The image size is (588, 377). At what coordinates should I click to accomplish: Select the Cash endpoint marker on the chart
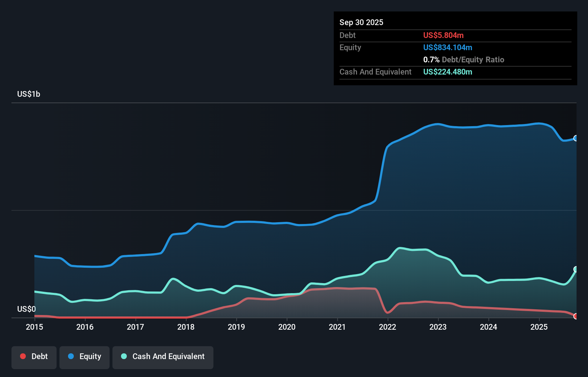[575, 268]
